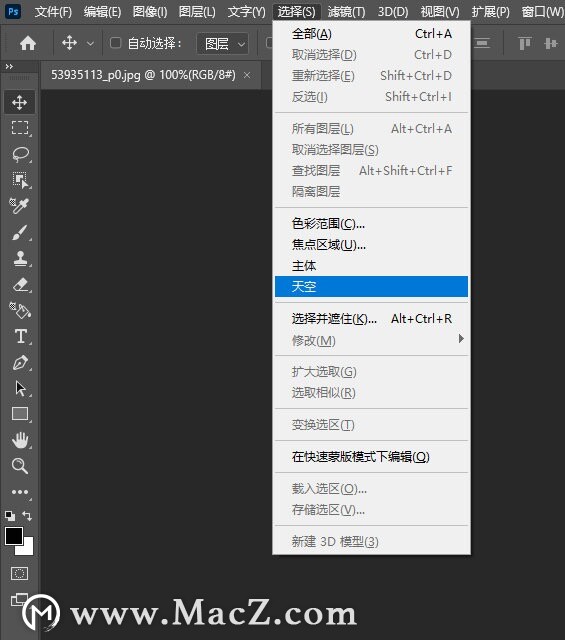
Task: Open the 视图(V) menu
Action: tap(440, 12)
